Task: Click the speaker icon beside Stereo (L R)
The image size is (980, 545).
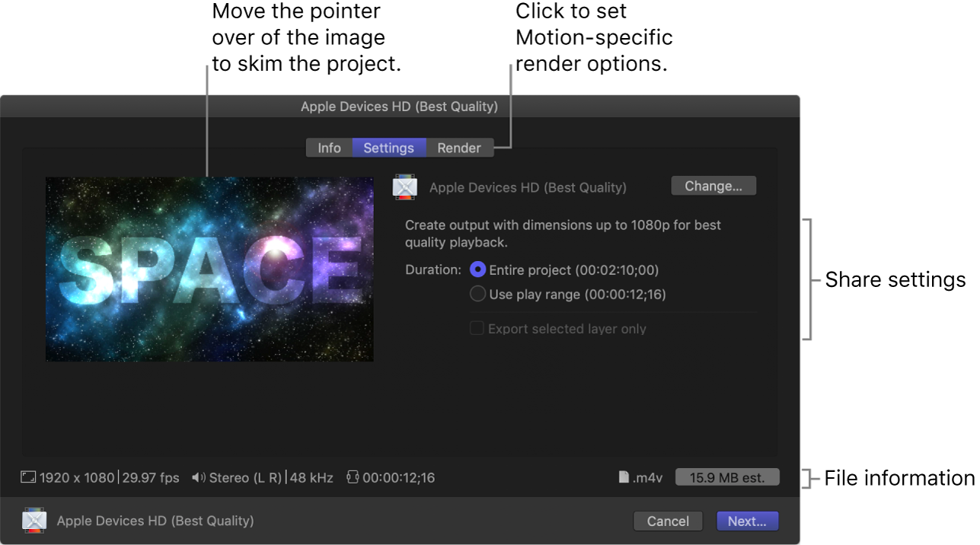Action: 198,477
